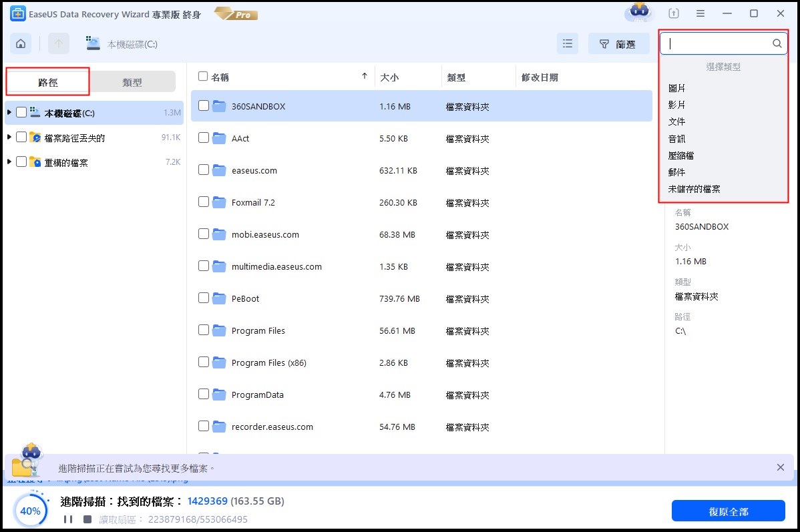Viewport: 800px width, 532px height.
Task: Click the robot assistant avatar in title bar
Action: [x=639, y=12]
